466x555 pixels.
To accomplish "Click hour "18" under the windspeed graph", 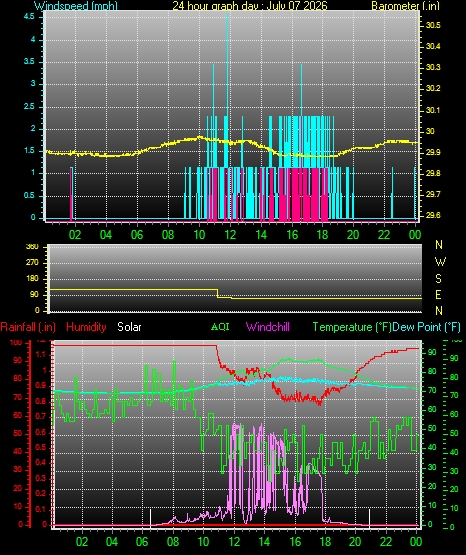I will [x=322, y=235].
